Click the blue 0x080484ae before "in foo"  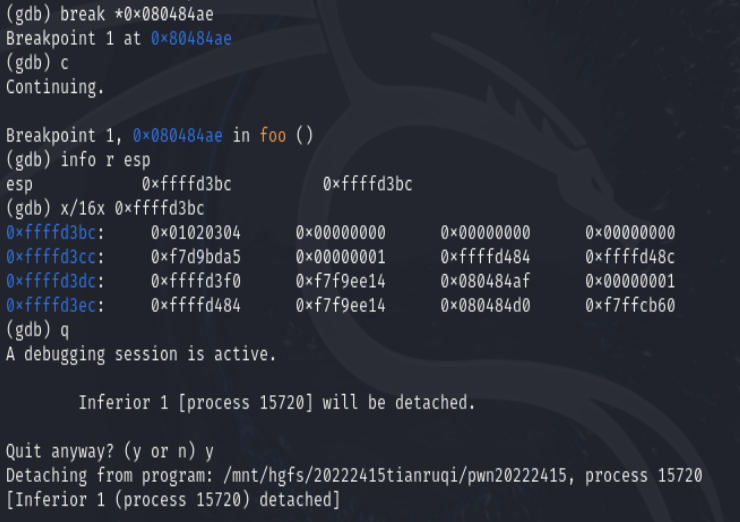coord(178,136)
